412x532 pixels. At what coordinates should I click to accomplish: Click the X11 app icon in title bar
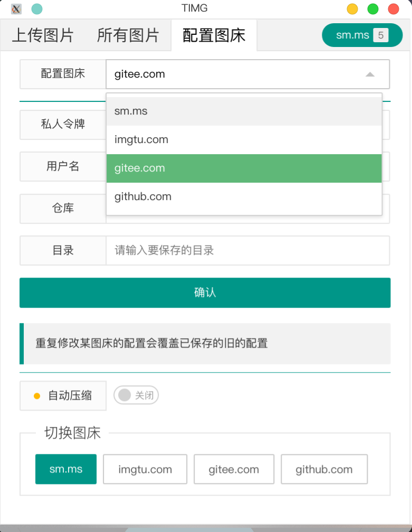pyautogui.click(x=16, y=9)
